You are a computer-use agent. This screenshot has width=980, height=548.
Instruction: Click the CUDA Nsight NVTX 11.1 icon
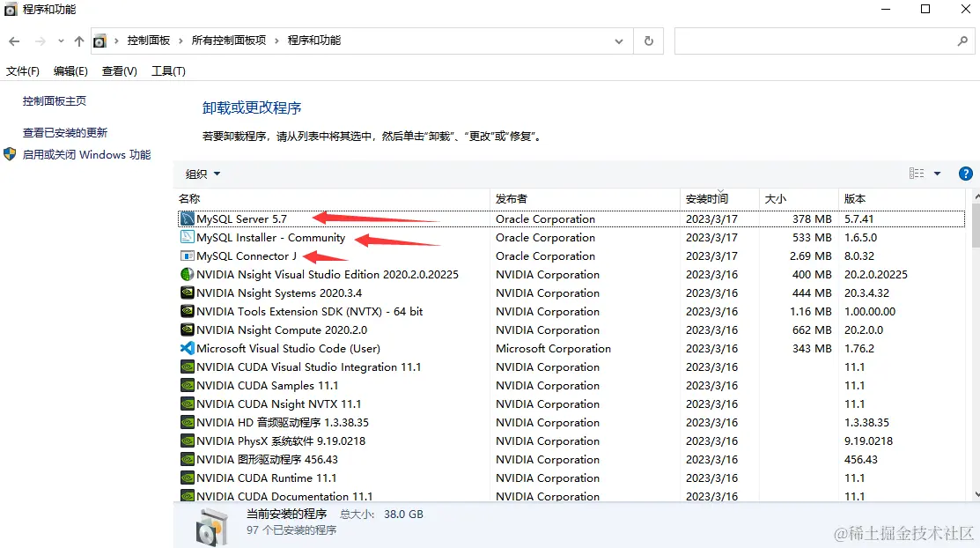coord(187,404)
